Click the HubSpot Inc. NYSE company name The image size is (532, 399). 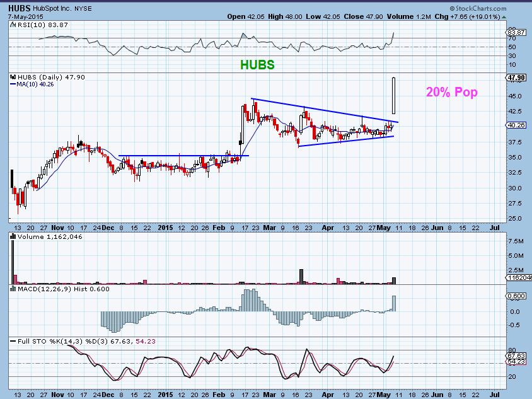tap(62, 8)
